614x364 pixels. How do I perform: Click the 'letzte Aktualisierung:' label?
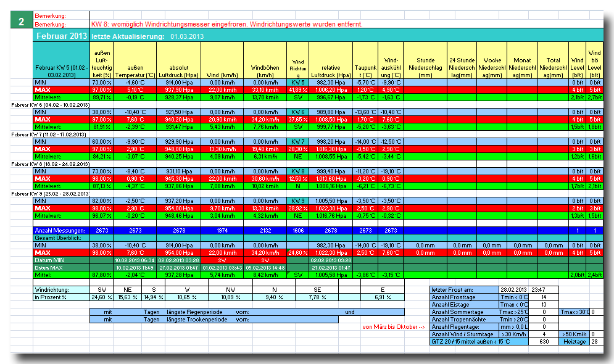128,36
